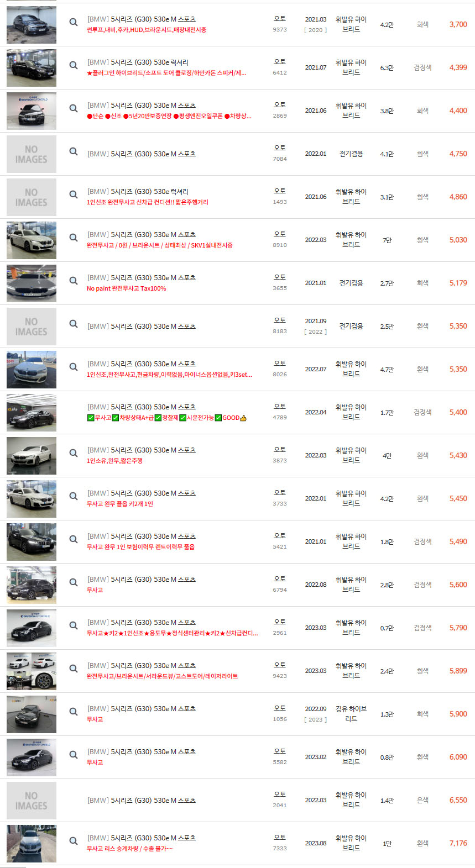The image size is (475, 868).
Task: Open magnifier for listing number 8183
Action: click(x=73, y=324)
